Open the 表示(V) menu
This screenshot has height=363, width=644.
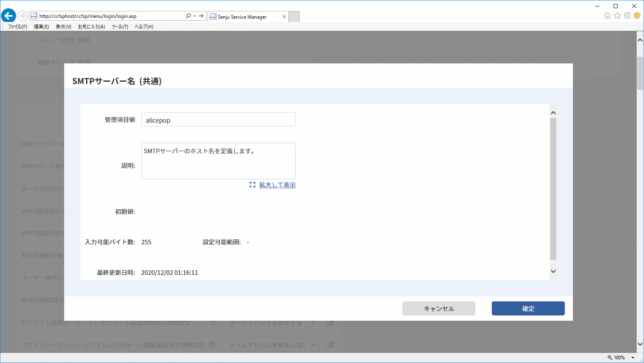63,27
